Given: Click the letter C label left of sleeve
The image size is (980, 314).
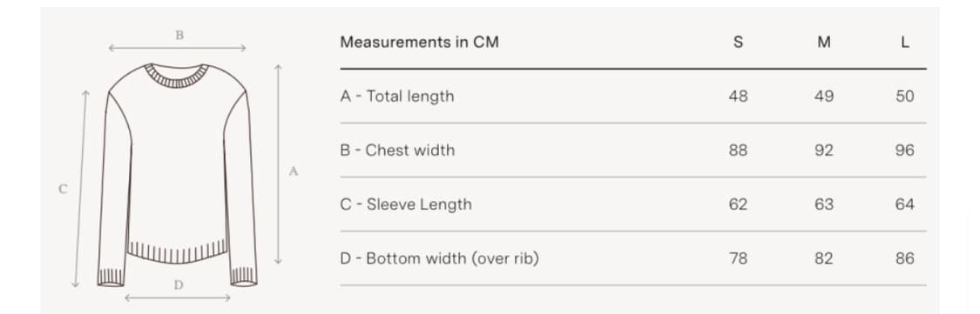Looking at the screenshot, I should click(63, 189).
